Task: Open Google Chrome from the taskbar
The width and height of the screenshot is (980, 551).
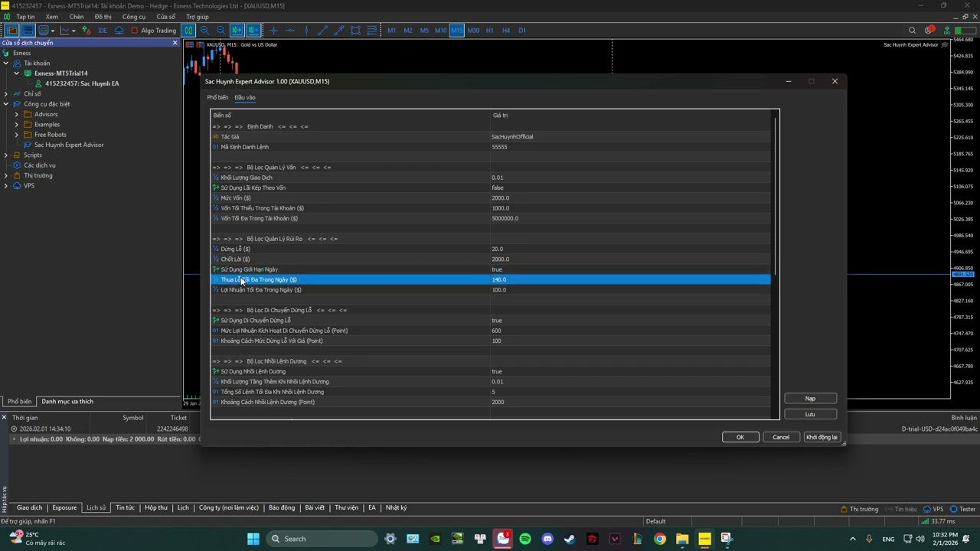Action: (660, 539)
